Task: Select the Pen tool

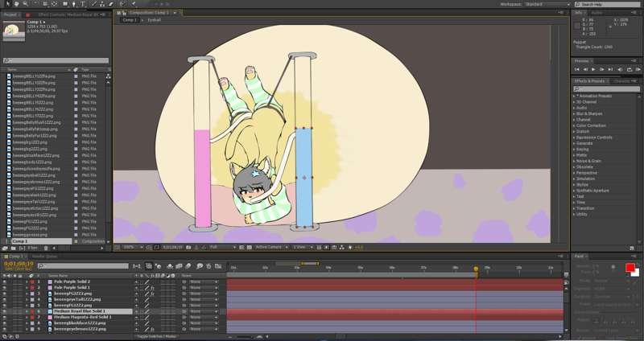Action: pos(74,4)
